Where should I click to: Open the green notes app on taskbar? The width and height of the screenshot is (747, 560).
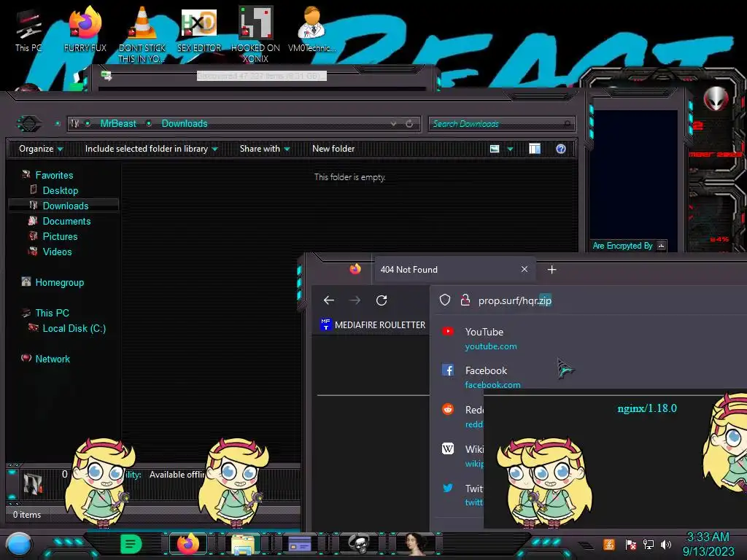pyautogui.click(x=131, y=543)
